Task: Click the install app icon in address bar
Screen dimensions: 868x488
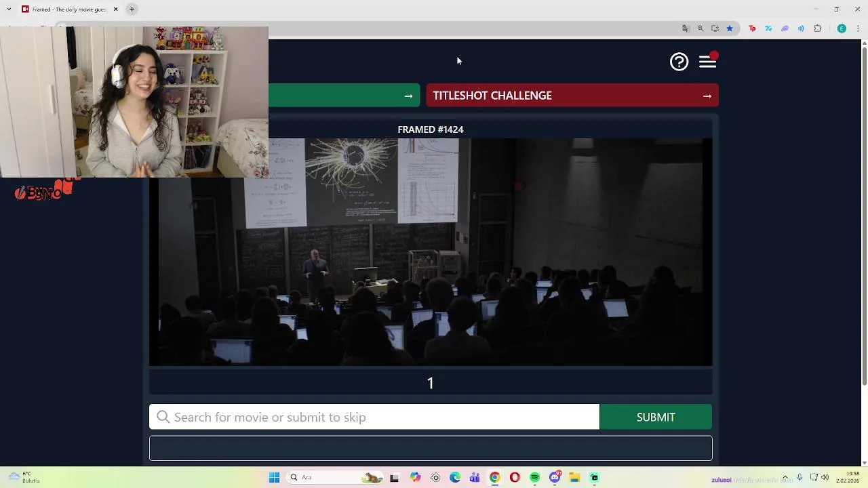Action: pyautogui.click(x=715, y=28)
